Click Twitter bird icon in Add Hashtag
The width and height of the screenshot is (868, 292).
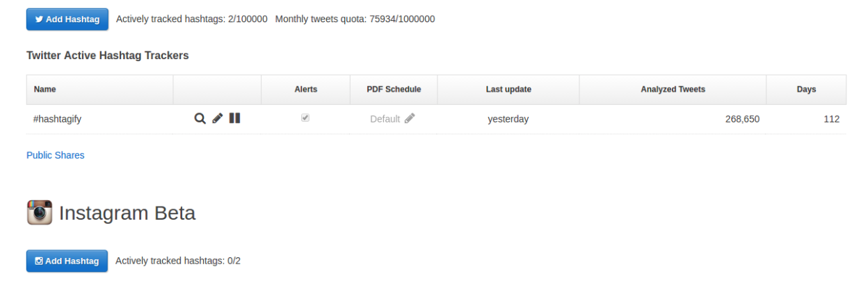click(39, 19)
